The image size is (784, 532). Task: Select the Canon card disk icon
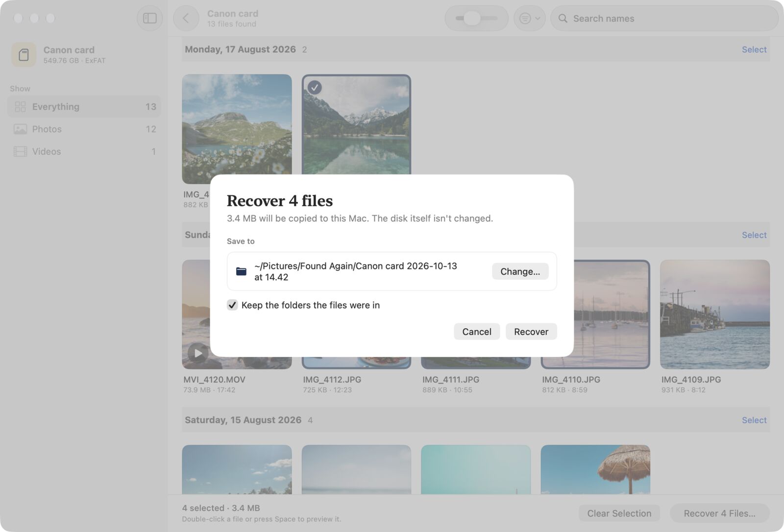pyautogui.click(x=24, y=54)
